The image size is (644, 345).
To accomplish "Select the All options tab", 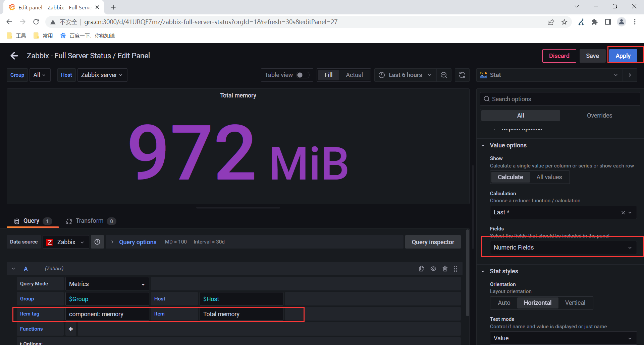I will (521, 116).
